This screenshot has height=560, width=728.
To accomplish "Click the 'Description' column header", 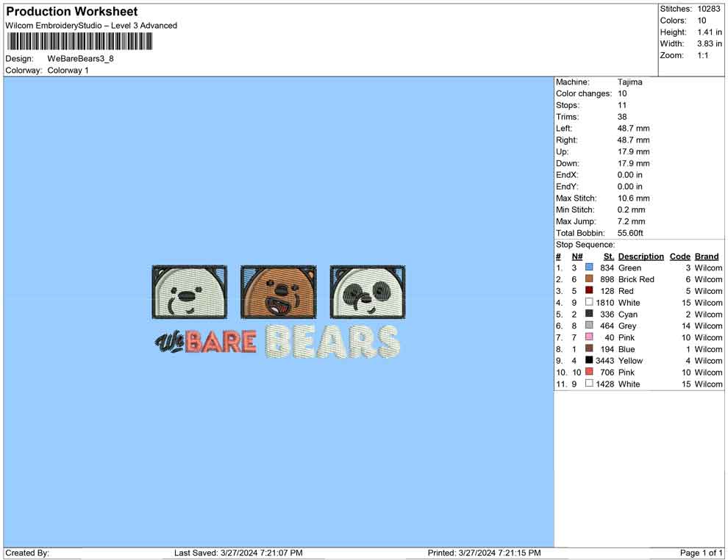I will pos(640,256).
